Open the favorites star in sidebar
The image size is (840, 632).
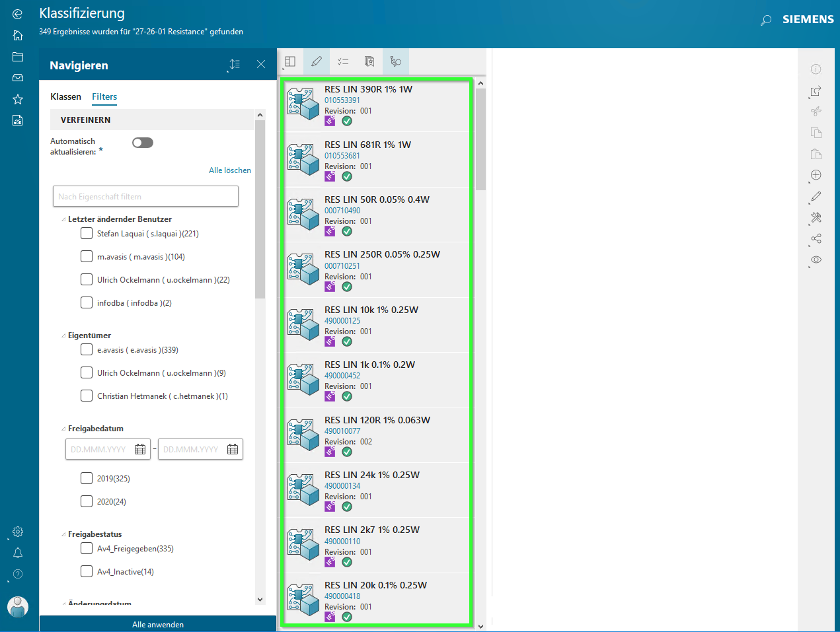[x=18, y=99]
